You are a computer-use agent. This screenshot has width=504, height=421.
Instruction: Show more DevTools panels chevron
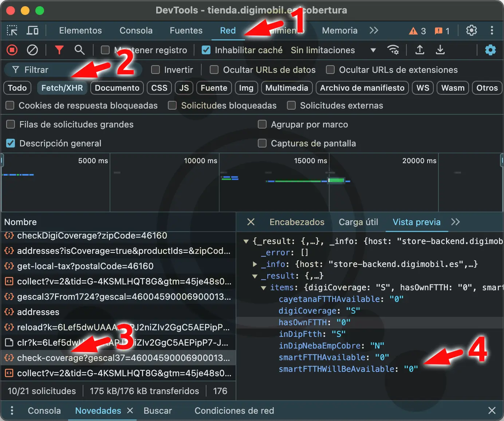coord(374,30)
